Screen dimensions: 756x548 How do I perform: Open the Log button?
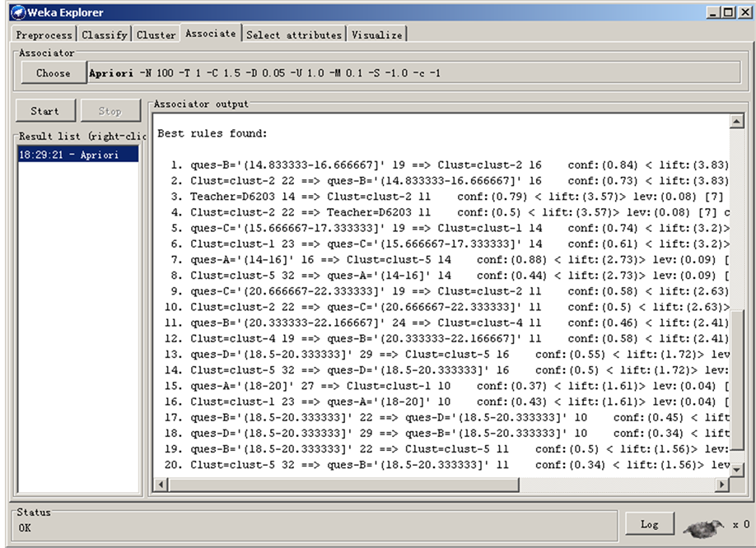pos(649,524)
